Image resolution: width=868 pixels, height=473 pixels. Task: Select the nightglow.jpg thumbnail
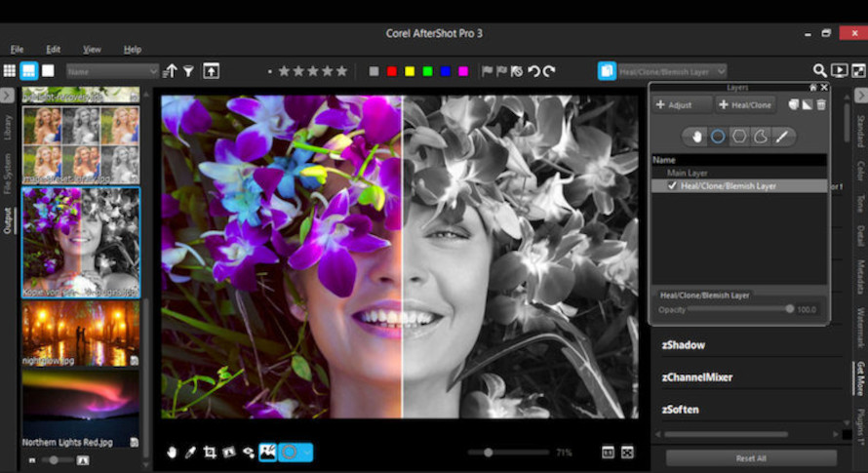(81, 334)
